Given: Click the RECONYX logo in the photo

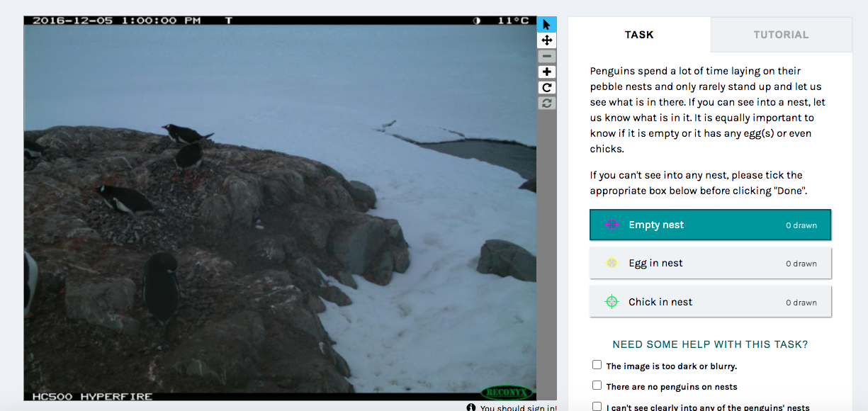Looking at the screenshot, I should pos(506,392).
